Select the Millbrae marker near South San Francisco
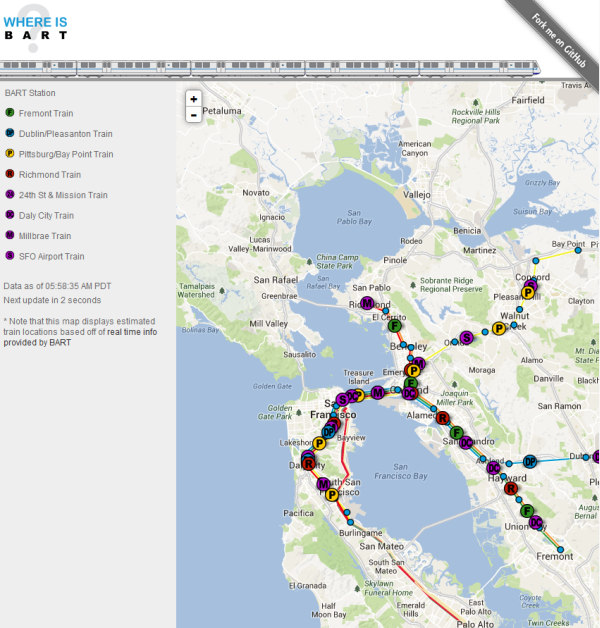 tap(324, 484)
